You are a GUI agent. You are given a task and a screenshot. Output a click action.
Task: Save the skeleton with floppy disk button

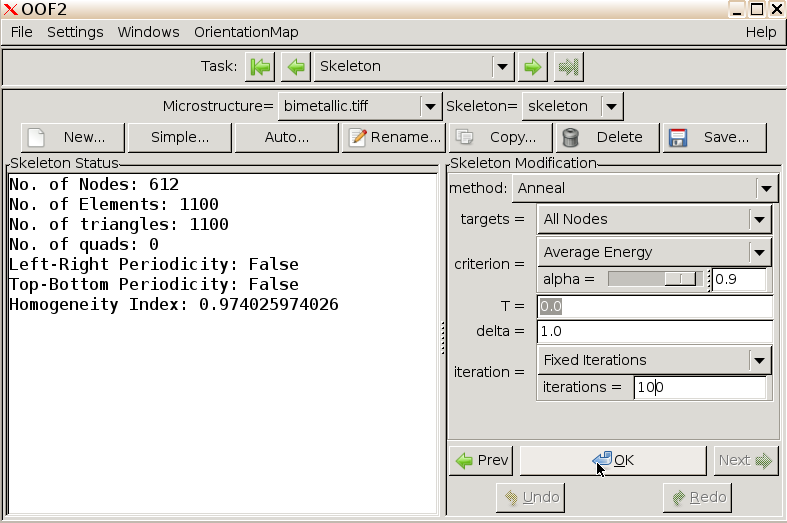point(714,137)
